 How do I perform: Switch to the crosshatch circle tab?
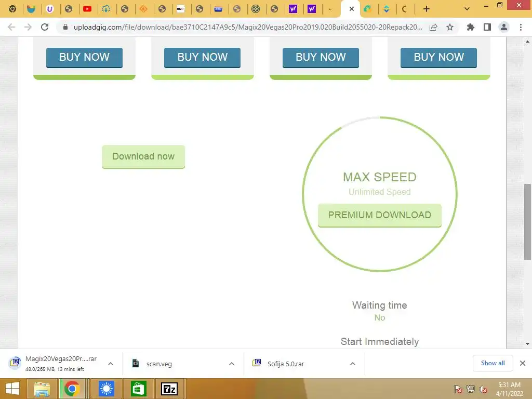pos(256,9)
